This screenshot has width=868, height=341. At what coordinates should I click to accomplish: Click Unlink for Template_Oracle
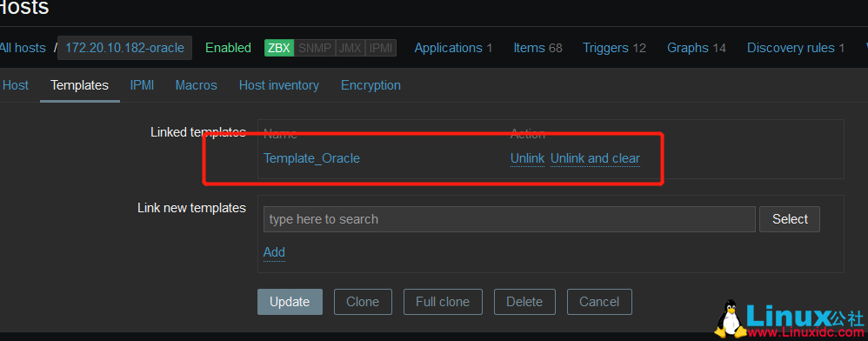528,158
